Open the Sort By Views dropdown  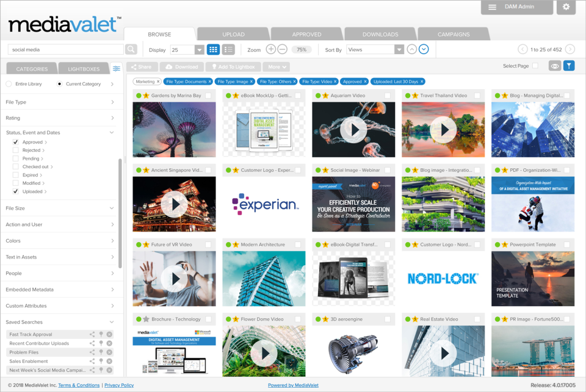pyautogui.click(x=400, y=49)
